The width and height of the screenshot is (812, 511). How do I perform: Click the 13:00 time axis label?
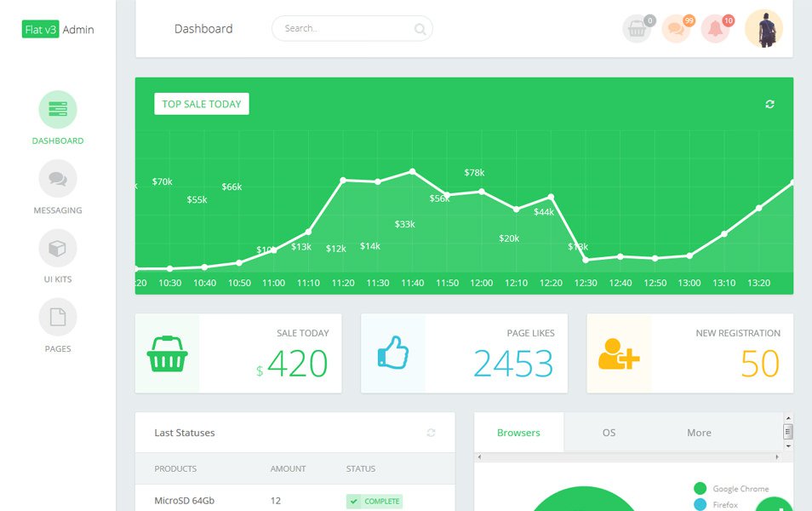tap(689, 283)
